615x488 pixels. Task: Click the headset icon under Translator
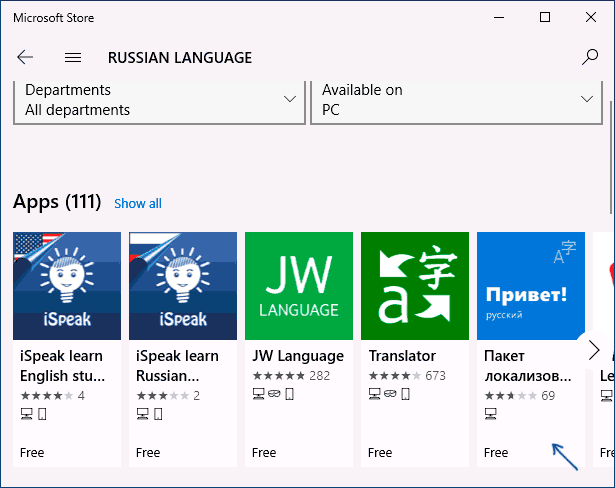pyautogui.click(x=390, y=393)
